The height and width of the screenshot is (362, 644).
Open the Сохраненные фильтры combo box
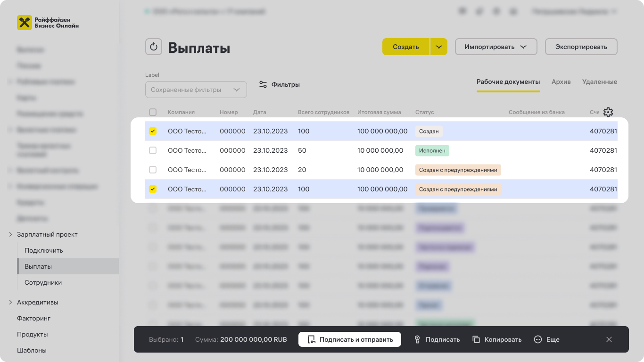(x=196, y=90)
